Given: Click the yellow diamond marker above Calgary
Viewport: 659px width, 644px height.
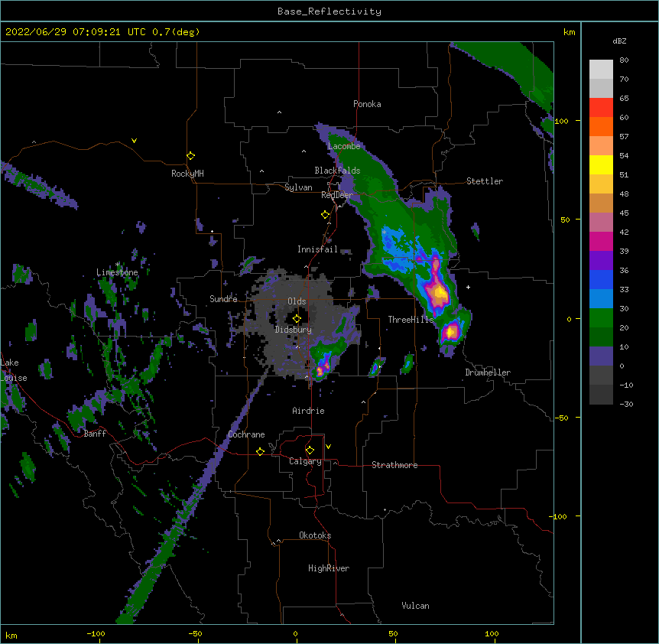Looking at the screenshot, I should [x=310, y=450].
